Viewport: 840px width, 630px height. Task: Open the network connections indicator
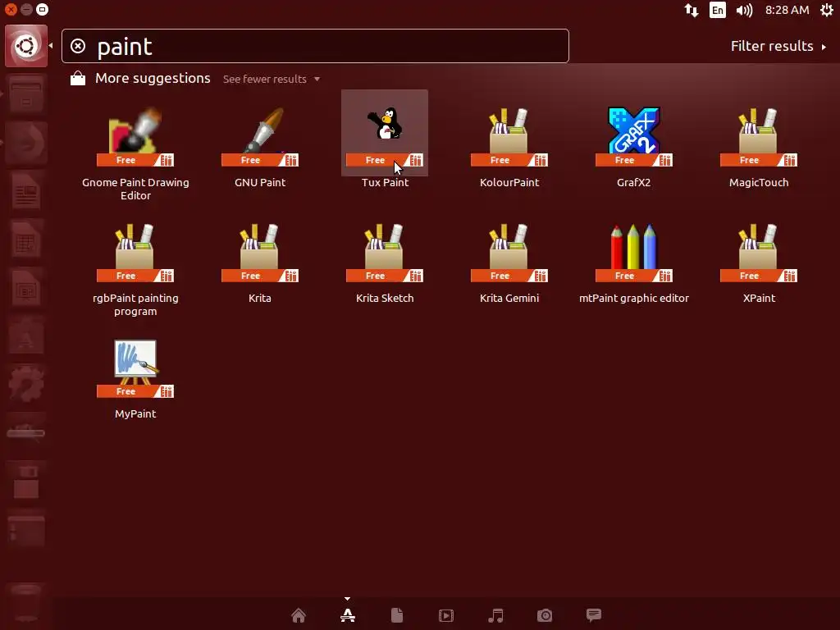[x=691, y=10]
